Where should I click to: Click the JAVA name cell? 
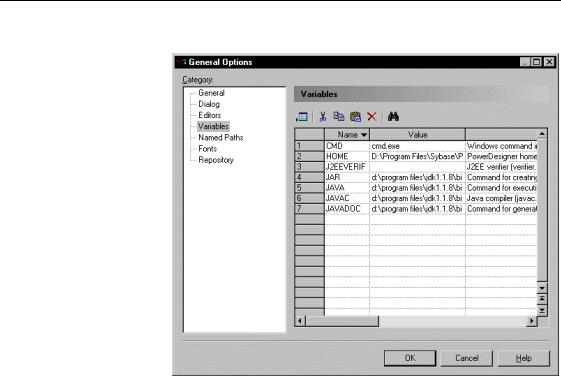click(347, 188)
